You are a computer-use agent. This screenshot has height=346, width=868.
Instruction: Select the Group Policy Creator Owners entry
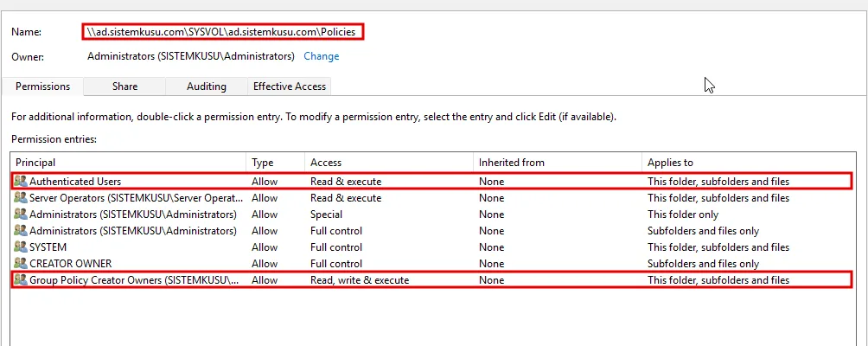431,280
